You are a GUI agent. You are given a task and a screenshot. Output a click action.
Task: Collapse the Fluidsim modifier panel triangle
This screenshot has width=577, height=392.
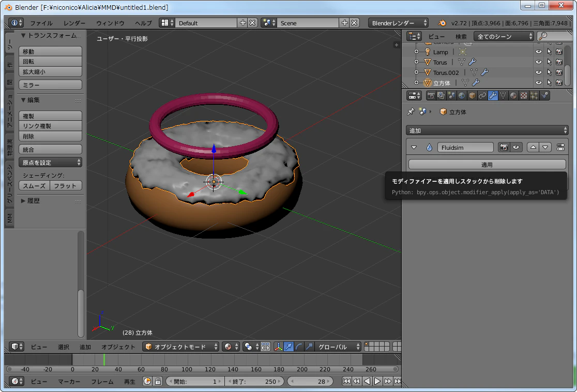coord(414,148)
